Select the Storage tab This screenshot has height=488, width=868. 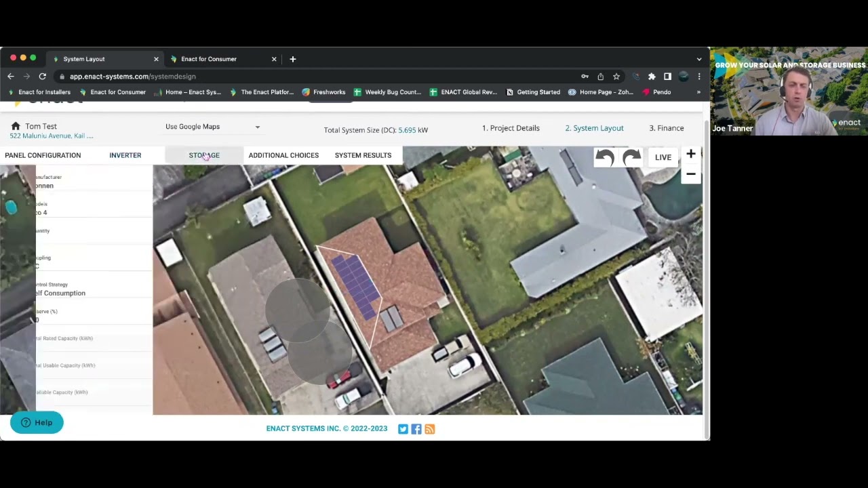[204, 155]
